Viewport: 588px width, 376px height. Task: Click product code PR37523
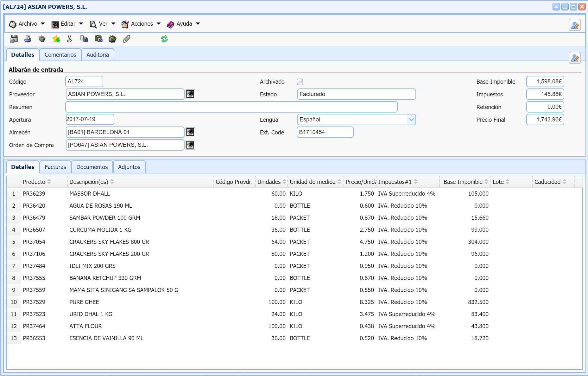(x=34, y=314)
